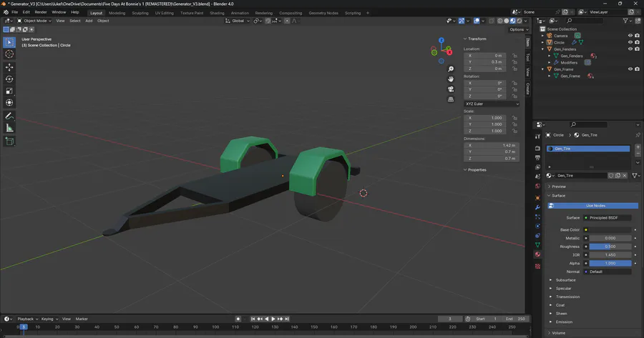Select the Annotate tool

point(9,116)
